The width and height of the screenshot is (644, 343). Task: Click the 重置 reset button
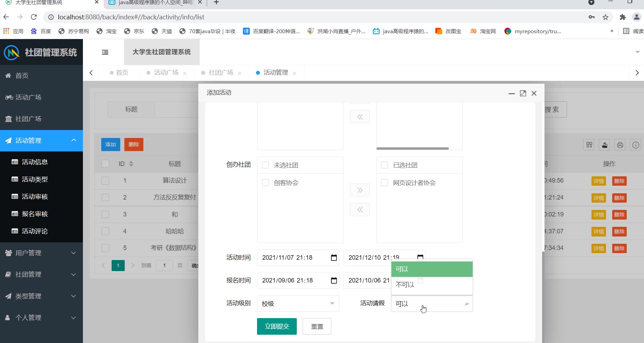(x=317, y=326)
